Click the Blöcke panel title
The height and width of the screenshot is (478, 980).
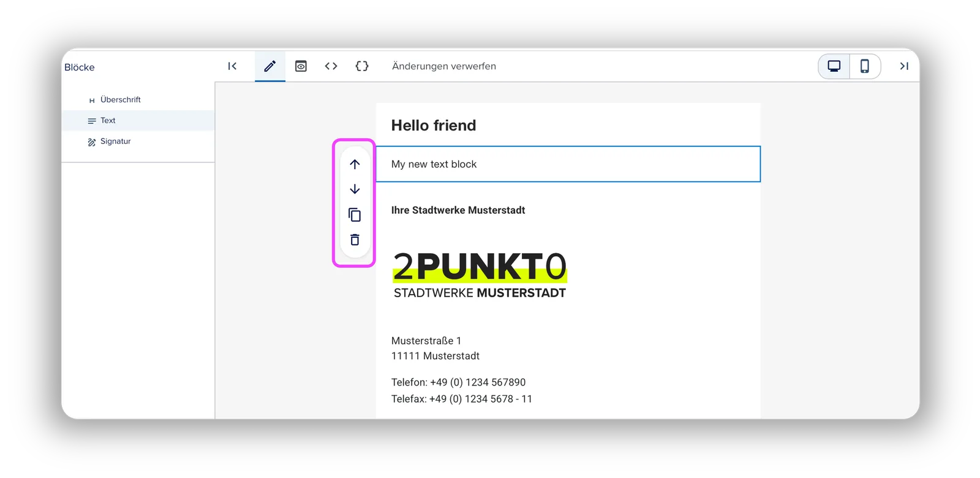coord(80,67)
